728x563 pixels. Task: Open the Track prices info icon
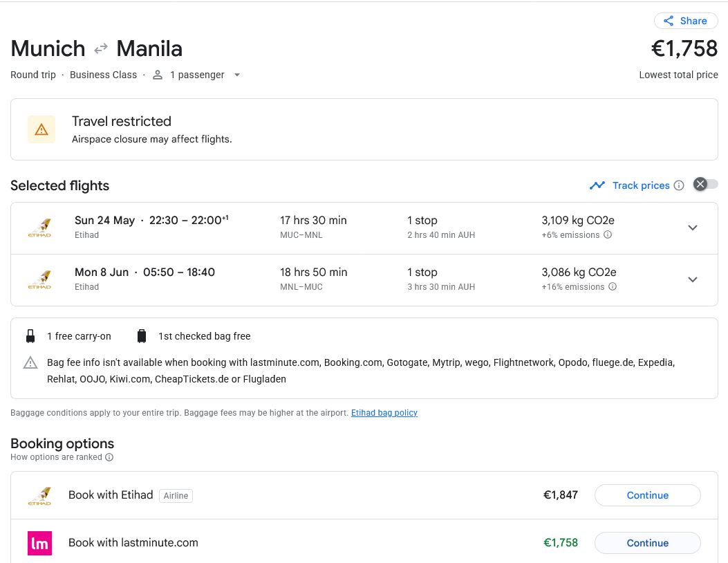coord(679,185)
